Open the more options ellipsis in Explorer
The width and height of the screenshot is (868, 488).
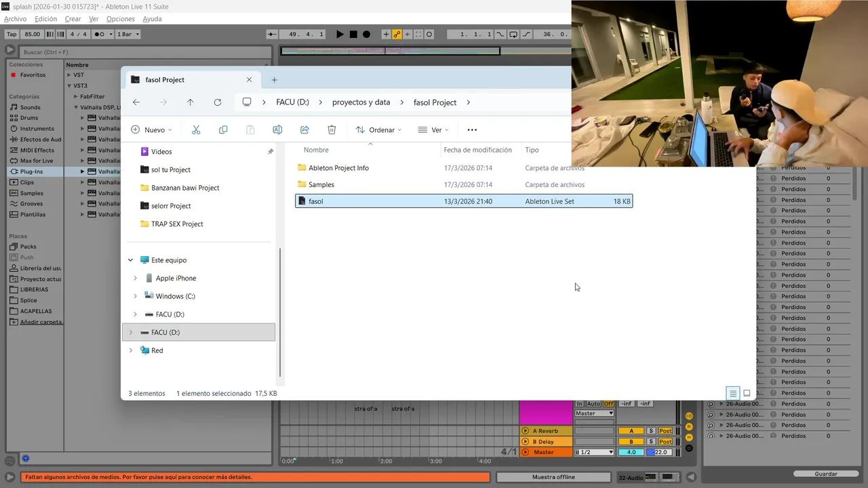coord(472,129)
